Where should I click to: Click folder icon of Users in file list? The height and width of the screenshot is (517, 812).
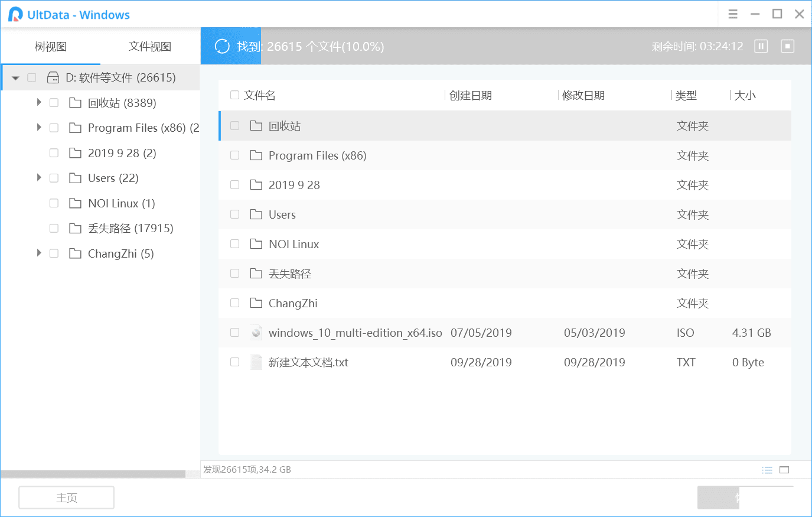pos(256,214)
